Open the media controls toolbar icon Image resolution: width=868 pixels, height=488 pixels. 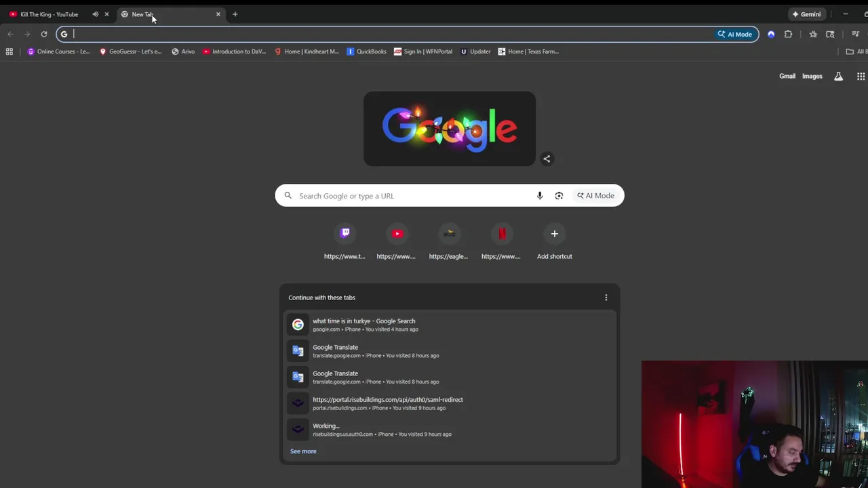855,34
